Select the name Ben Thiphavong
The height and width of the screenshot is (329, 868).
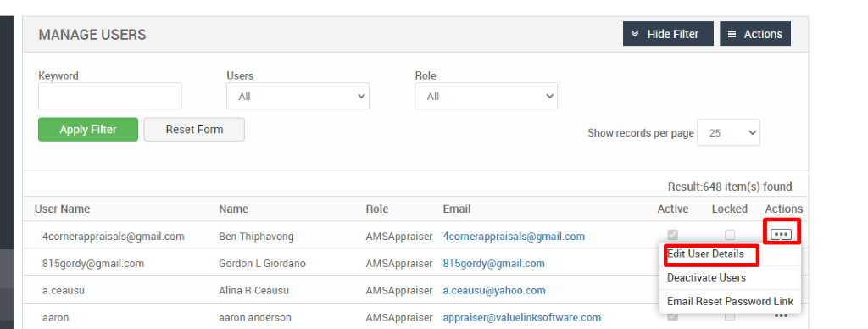256,237
